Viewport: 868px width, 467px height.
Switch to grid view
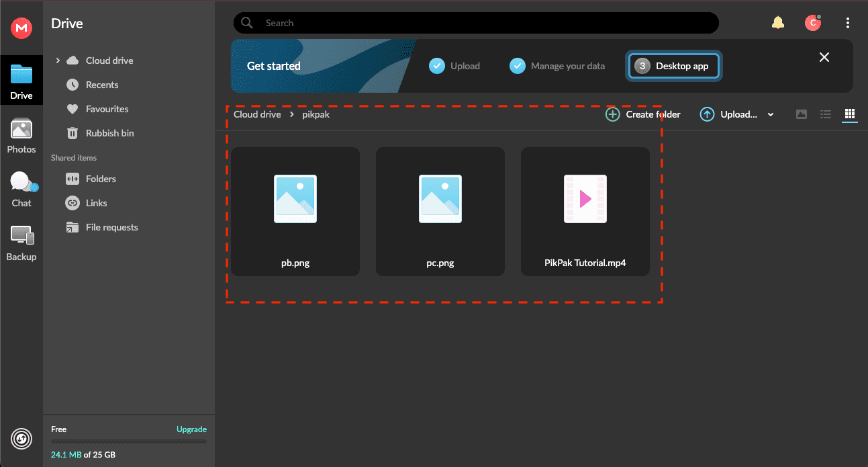point(850,114)
